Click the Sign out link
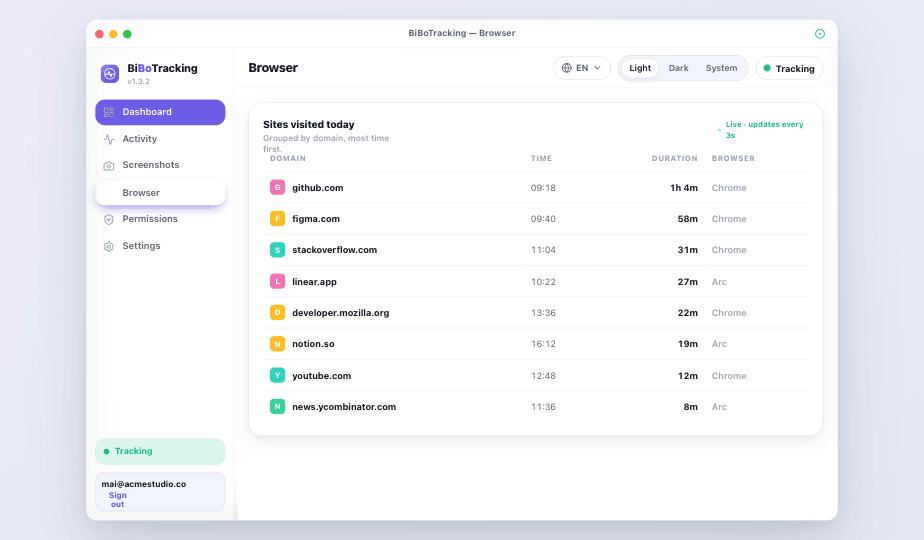This screenshot has width=924, height=540. (x=117, y=500)
